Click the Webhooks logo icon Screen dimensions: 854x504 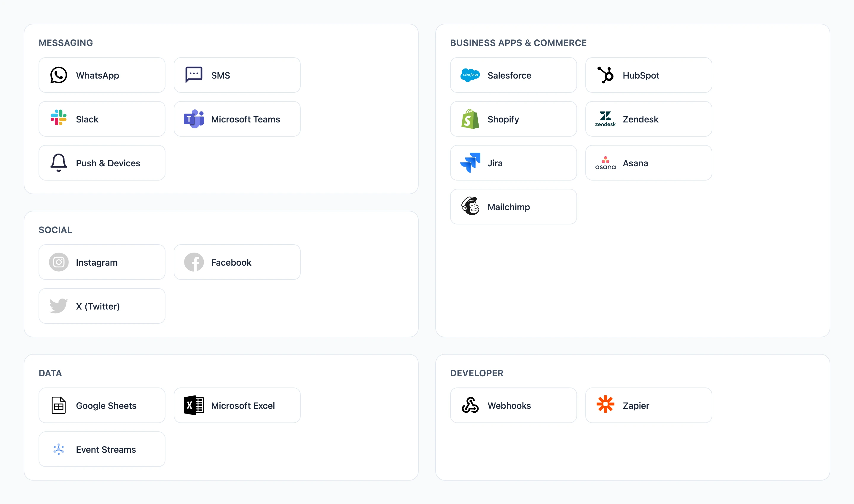470,405
